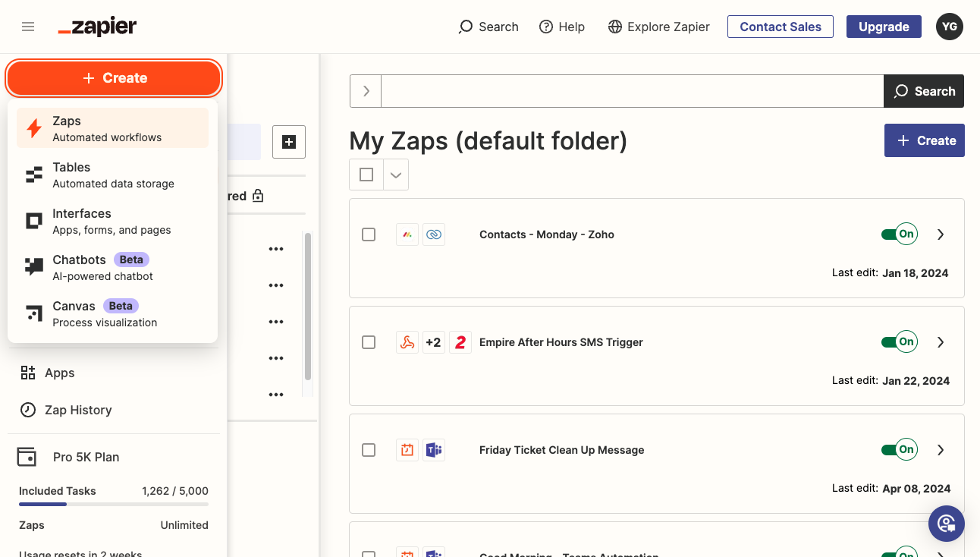The height and width of the screenshot is (557, 980).
Task: Click the header Search magnifier
Action: (466, 27)
